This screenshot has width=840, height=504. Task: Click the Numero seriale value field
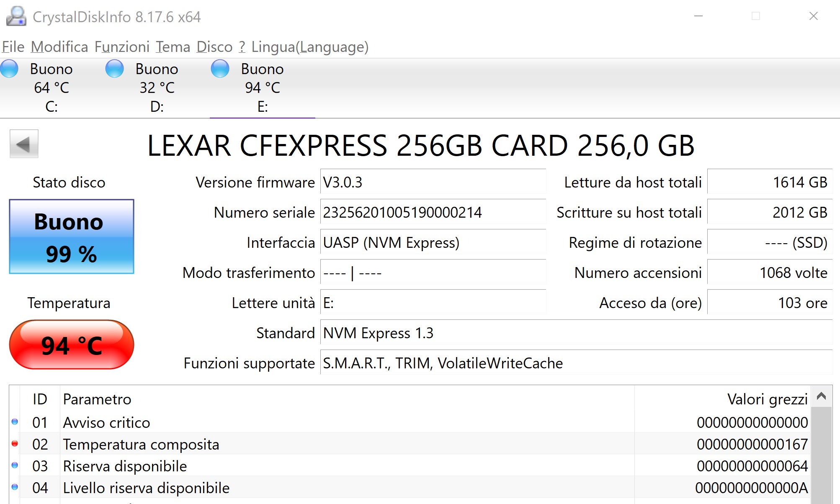[x=433, y=212]
